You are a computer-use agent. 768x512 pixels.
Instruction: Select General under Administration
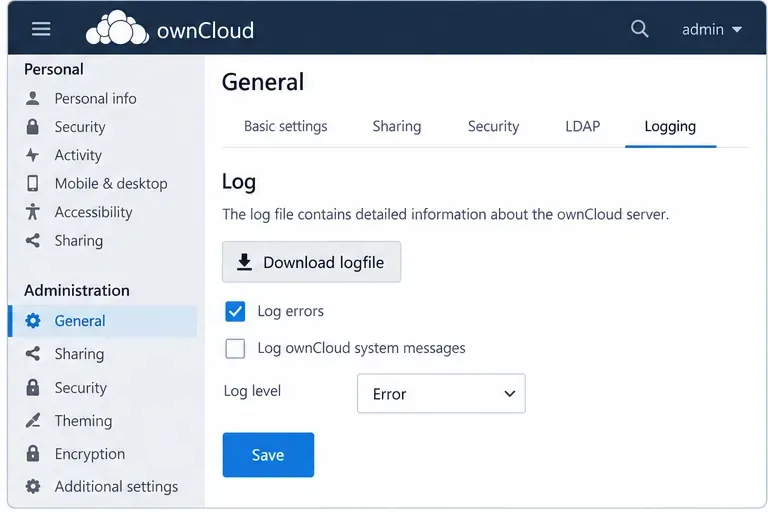pos(103,321)
